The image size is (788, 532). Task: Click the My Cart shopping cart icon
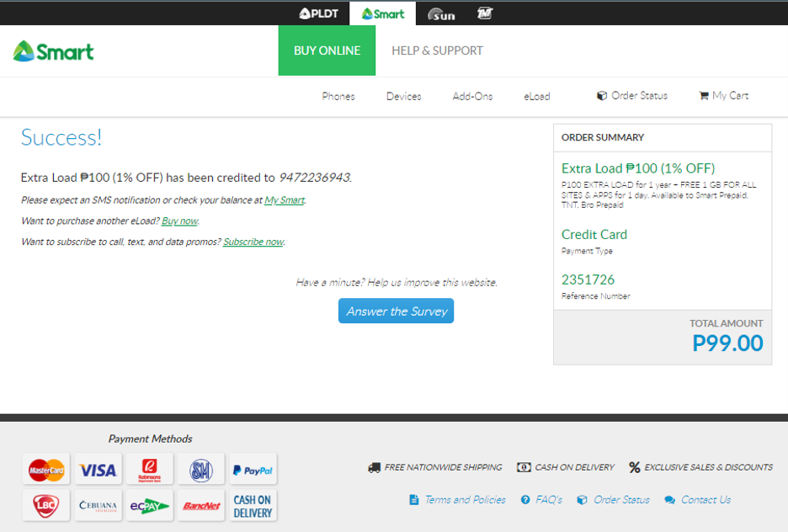click(x=704, y=95)
